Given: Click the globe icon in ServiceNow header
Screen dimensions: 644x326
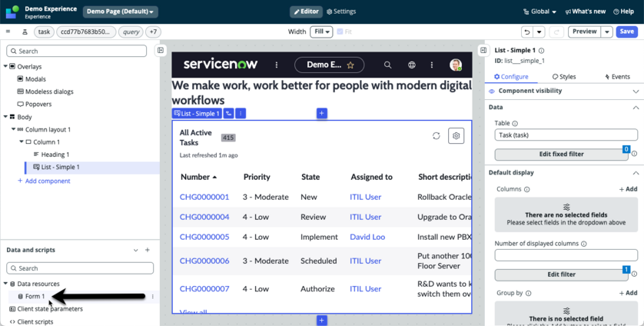Looking at the screenshot, I should click(x=412, y=65).
